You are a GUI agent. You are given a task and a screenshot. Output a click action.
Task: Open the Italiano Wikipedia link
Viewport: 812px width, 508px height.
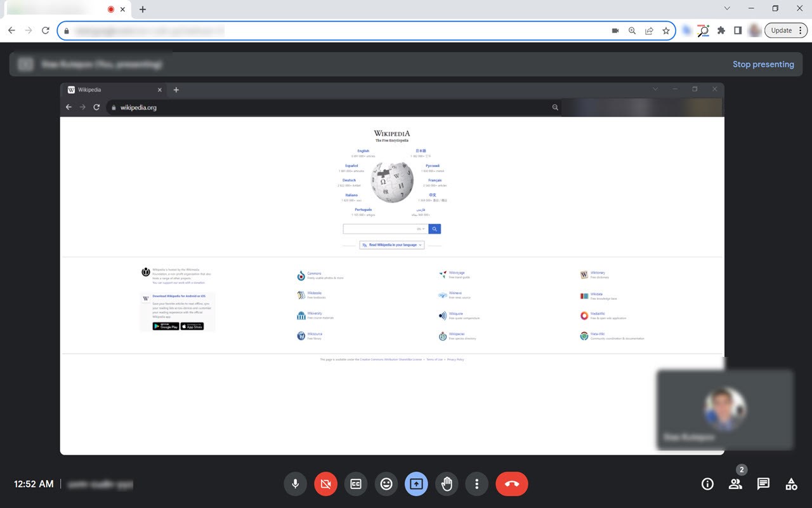click(x=351, y=195)
